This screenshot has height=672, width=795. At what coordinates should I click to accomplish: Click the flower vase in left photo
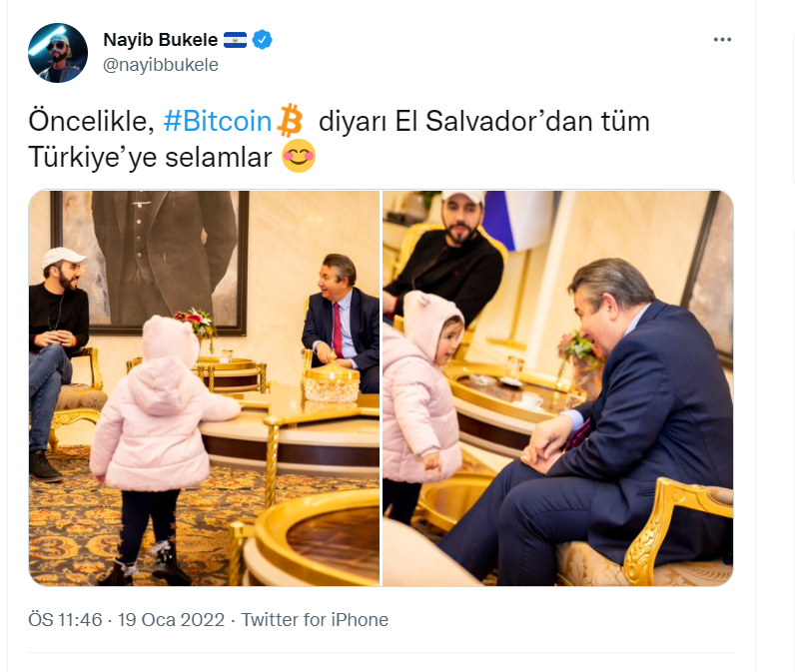(x=199, y=330)
